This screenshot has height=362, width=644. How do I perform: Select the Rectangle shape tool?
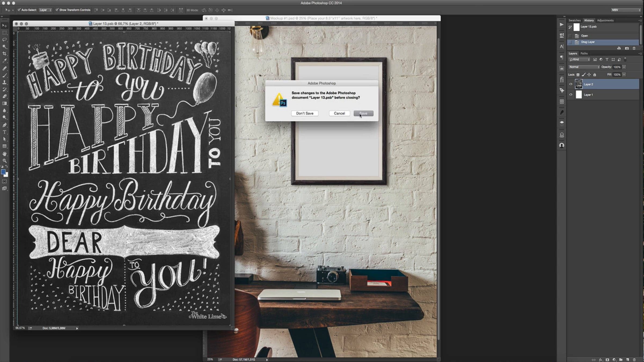click(5, 146)
